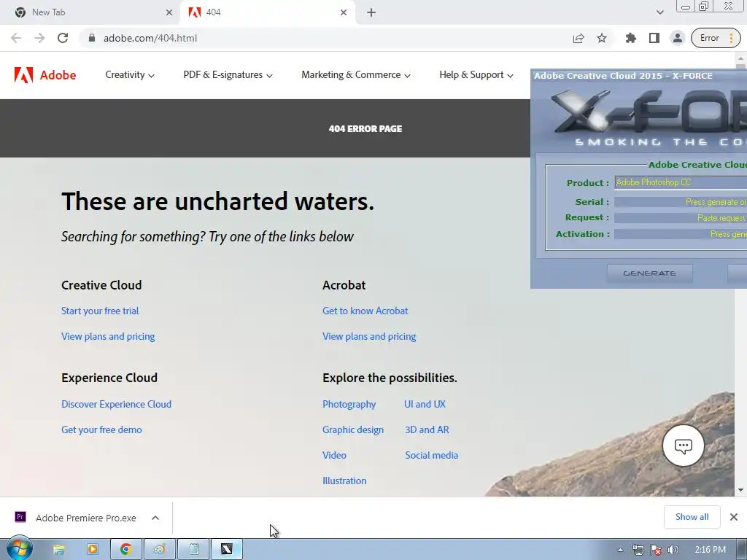
Task: Click the Action Center flag tray icon
Action: point(656,550)
